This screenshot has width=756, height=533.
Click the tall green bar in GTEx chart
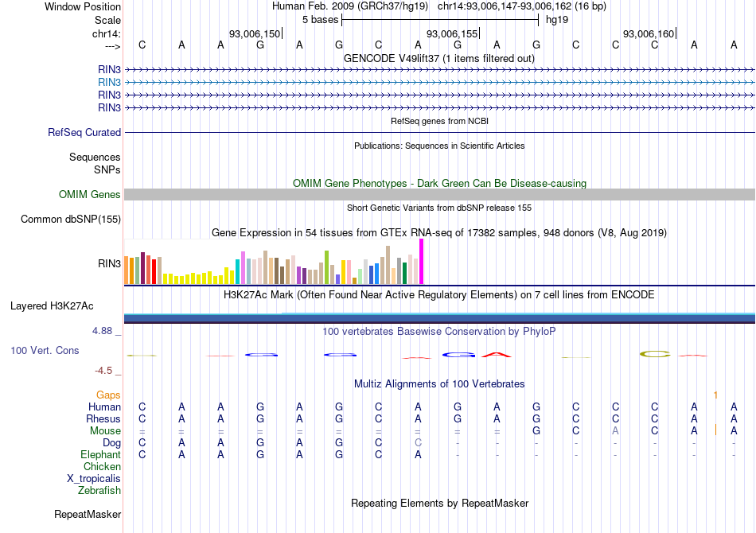(x=326, y=267)
